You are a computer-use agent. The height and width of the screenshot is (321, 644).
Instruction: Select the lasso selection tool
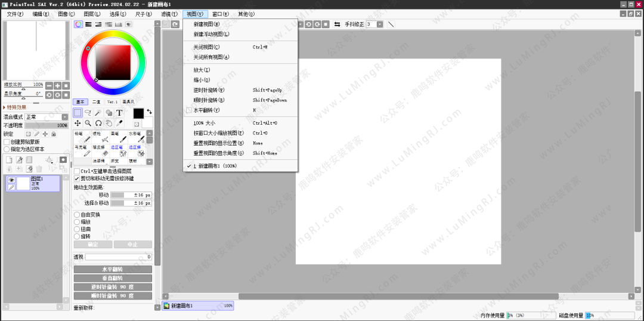coord(88,113)
